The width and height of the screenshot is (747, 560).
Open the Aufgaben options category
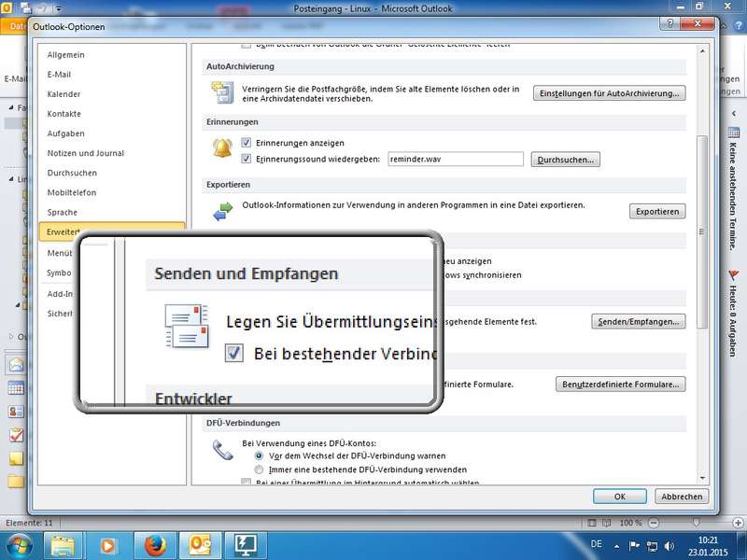(x=65, y=133)
